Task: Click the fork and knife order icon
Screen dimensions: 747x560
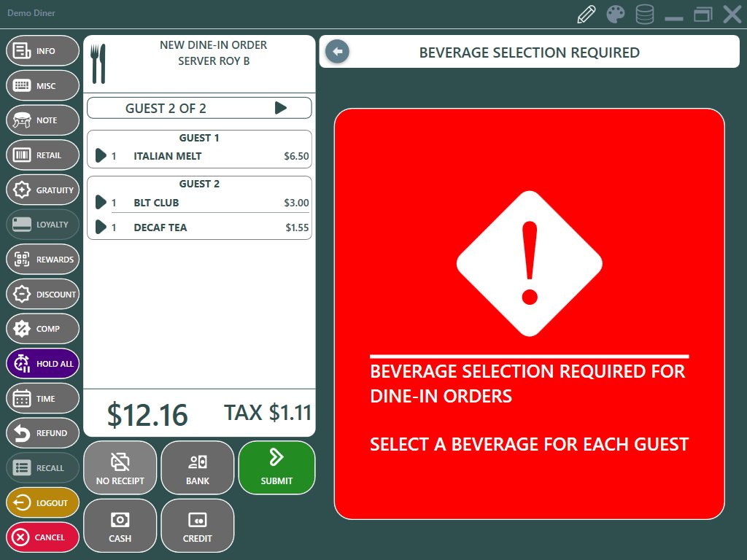Action: click(x=98, y=63)
